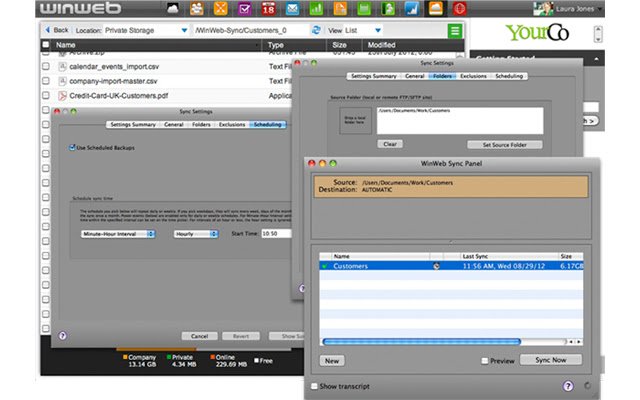Click the refresh icon beside the path

pyautogui.click(x=316, y=30)
